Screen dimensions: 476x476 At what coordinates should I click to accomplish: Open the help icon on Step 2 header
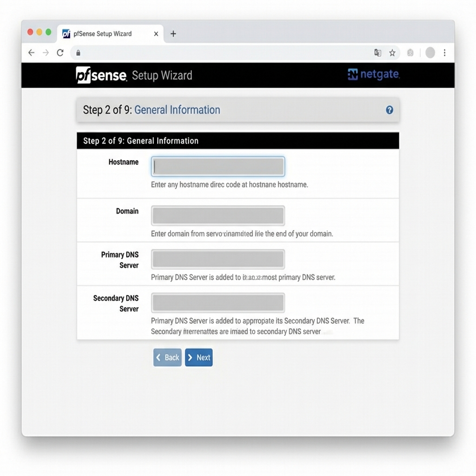tap(389, 110)
